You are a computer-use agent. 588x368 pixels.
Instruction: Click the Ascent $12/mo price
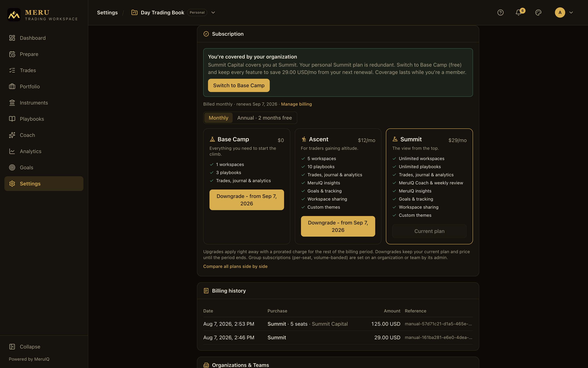[366, 140]
